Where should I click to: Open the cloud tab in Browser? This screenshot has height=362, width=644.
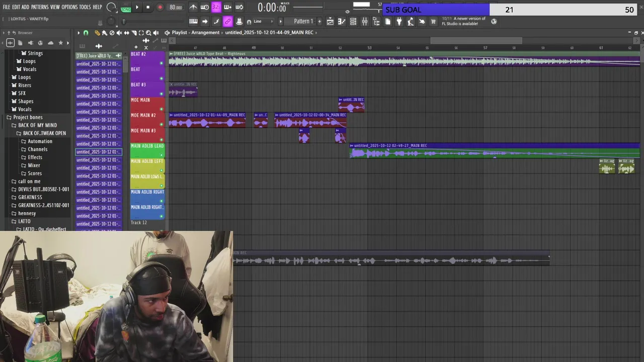coord(51,43)
